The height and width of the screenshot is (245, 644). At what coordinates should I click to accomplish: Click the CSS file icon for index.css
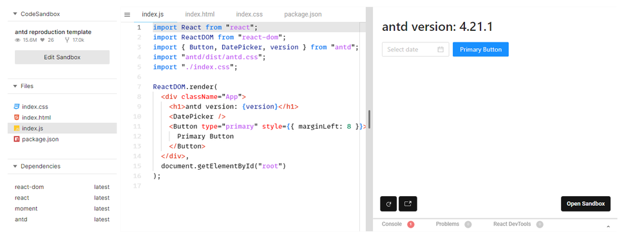tap(17, 107)
